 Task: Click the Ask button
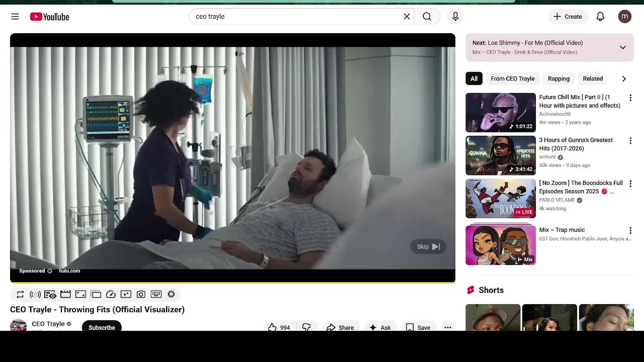pyautogui.click(x=380, y=327)
